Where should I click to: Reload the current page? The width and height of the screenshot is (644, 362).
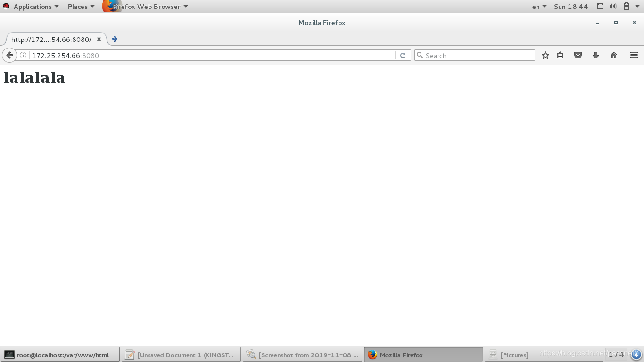(x=403, y=55)
